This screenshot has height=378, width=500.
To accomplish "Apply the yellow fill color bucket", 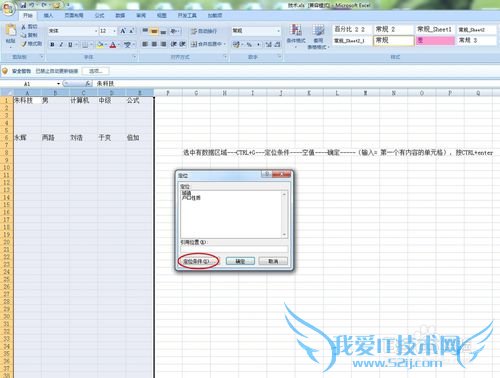I will point(100,44).
